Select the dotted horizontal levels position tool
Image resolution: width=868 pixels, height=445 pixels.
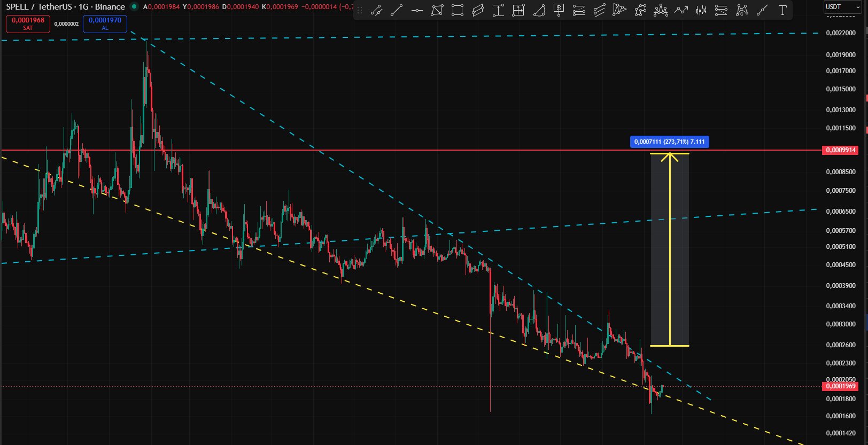(722, 11)
